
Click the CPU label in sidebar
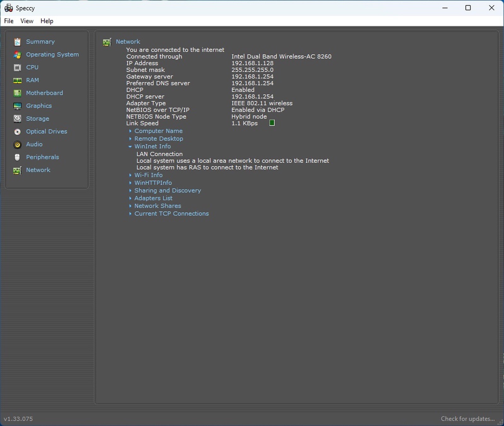[x=32, y=67]
